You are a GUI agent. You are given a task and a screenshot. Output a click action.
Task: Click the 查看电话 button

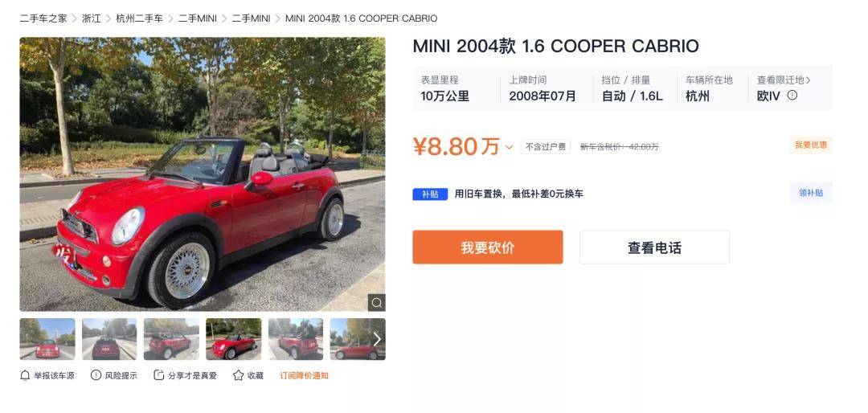click(654, 247)
